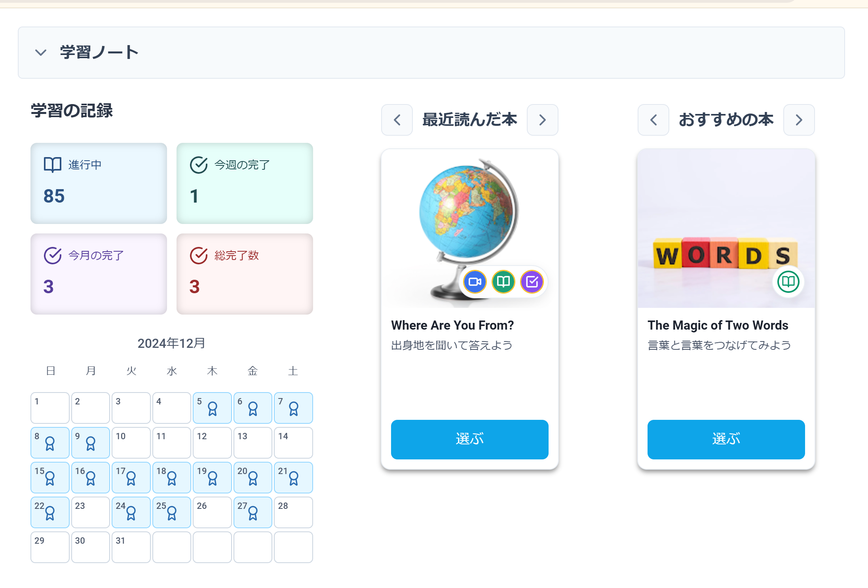This screenshot has height=588, width=868.
Task: Choose the Where Are You From? book with 選ぶ
Action: (470, 439)
